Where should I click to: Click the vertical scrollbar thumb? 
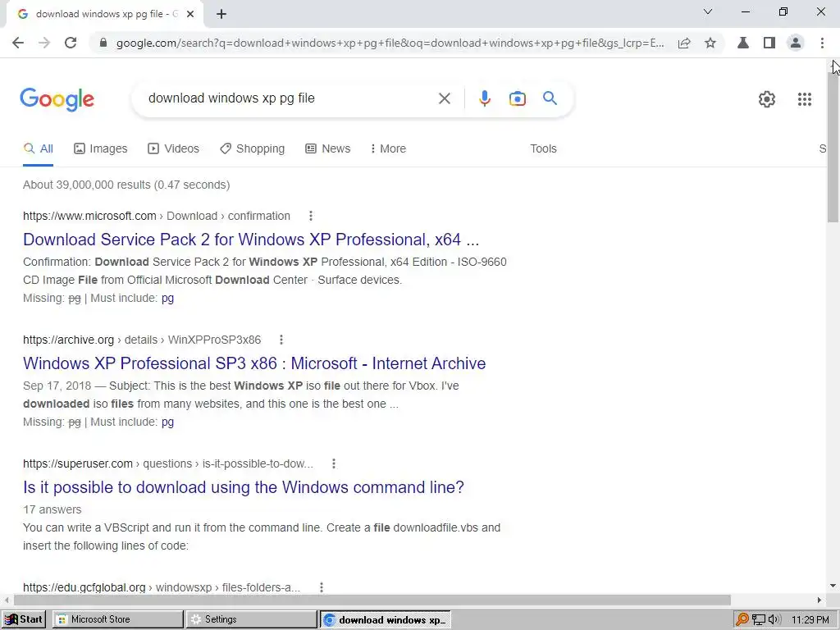tap(833, 148)
